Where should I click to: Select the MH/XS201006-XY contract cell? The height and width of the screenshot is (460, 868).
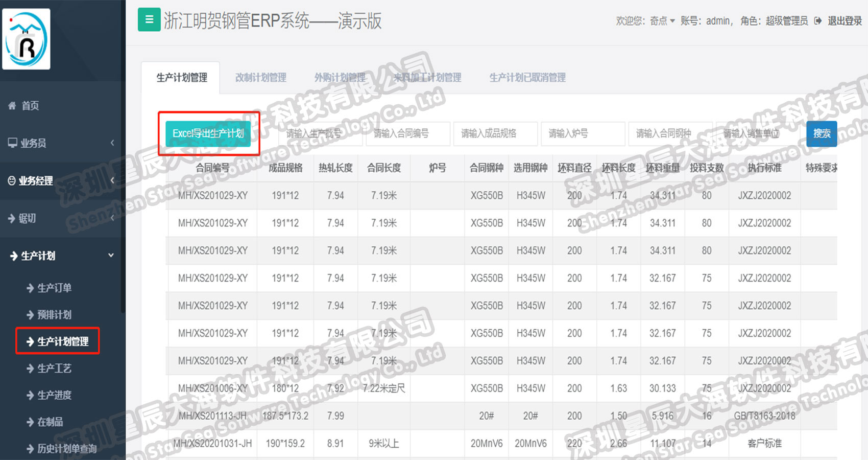click(213, 388)
